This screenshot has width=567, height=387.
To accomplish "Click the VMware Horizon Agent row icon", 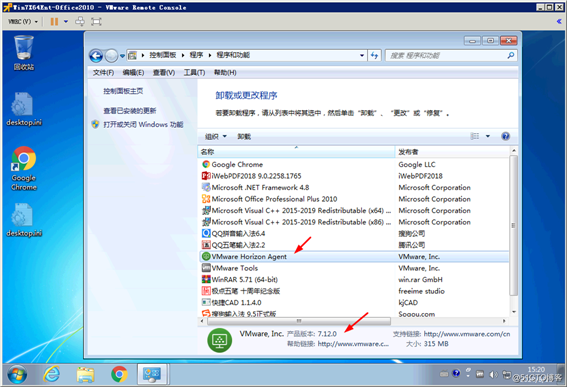I will click(206, 256).
